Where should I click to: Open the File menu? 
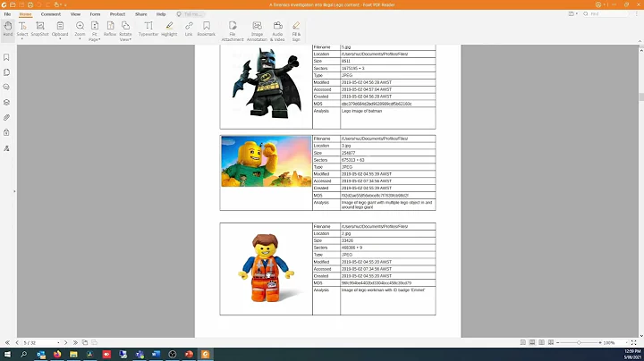coord(7,14)
